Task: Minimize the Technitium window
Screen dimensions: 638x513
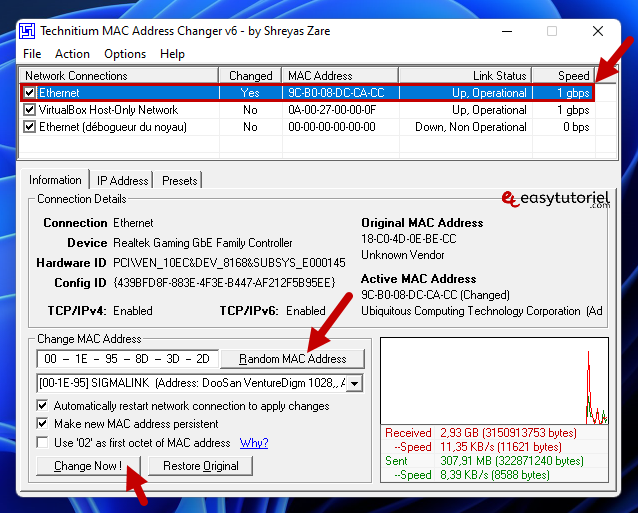Action: click(507, 31)
